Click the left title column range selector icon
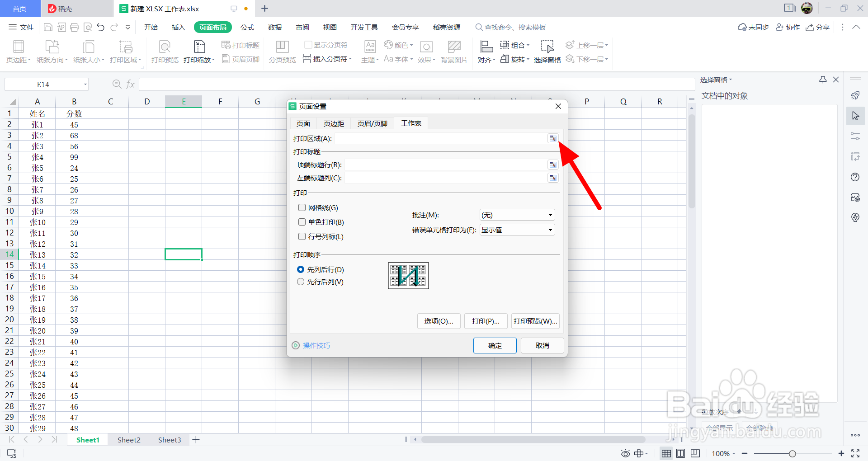Viewport: 868px width, 461px height. (x=553, y=178)
